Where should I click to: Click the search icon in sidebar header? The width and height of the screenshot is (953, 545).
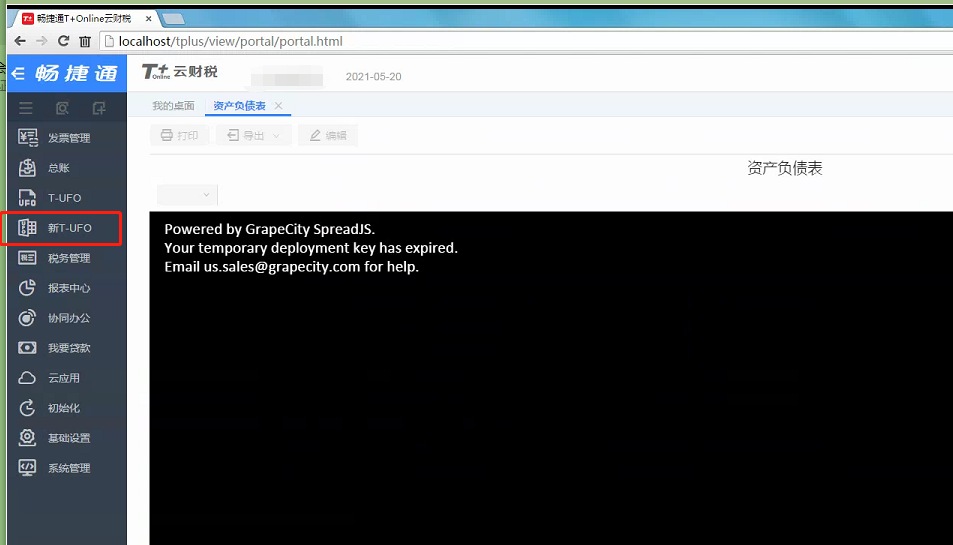(x=62, y=109)
